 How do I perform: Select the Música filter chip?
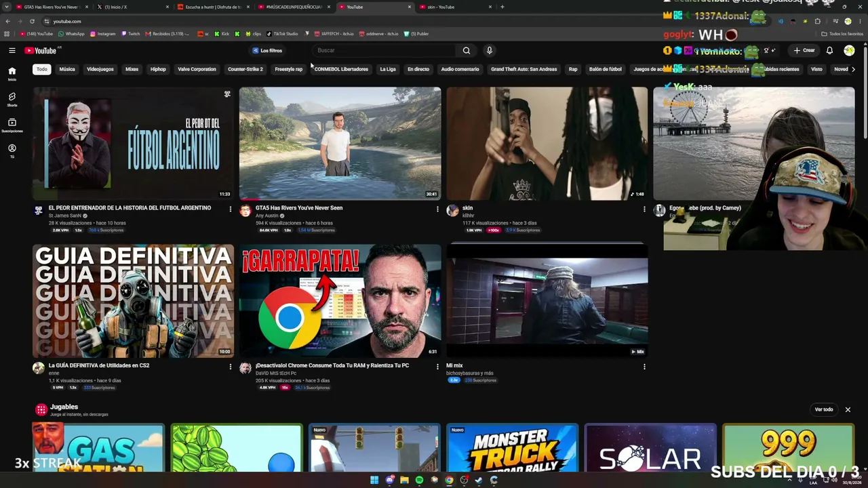coord(67,69)
